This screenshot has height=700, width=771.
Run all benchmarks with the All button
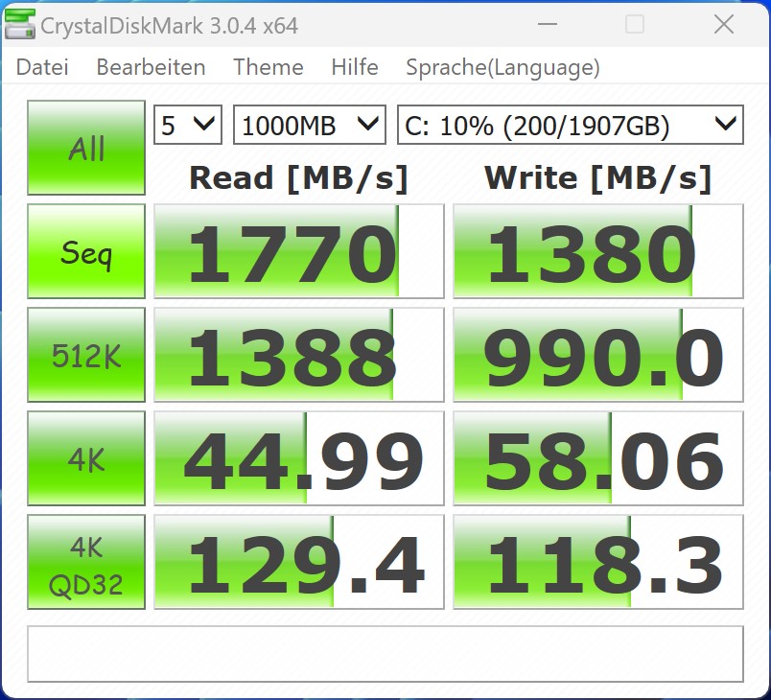point(86,148)
